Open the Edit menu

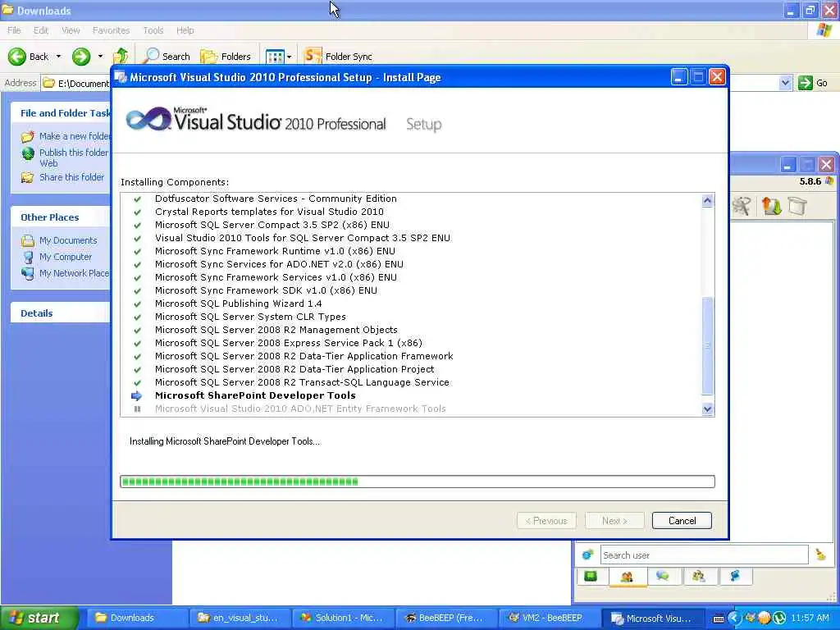pos(41,30)
